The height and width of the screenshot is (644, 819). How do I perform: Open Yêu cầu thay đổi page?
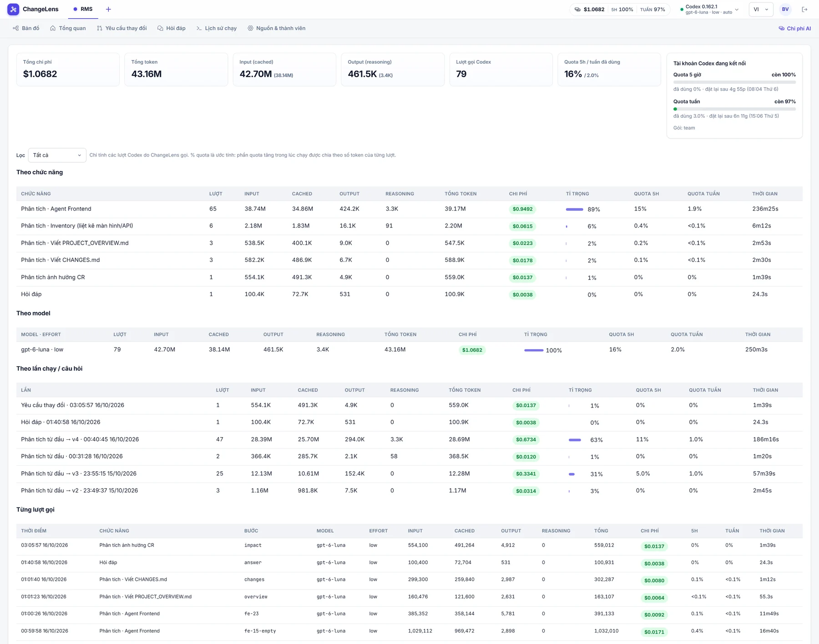tap(121, 28)
